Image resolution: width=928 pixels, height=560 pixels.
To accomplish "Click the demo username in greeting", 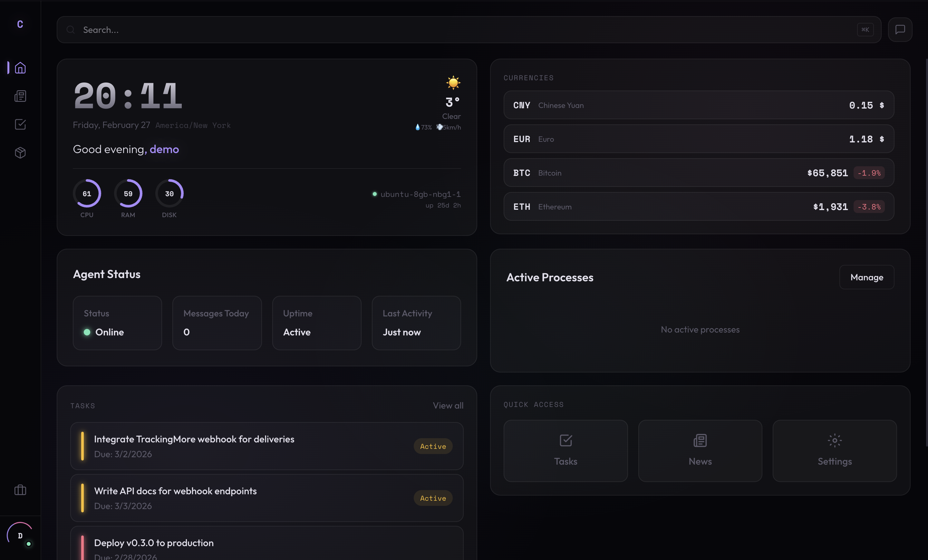I will click(x=164, y=149).
